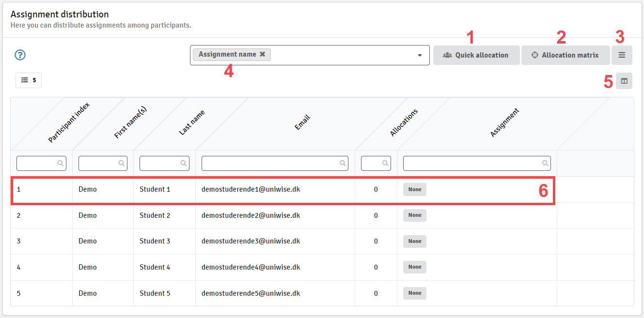Click the Assignment name tag label

click(x=227, y=54)
